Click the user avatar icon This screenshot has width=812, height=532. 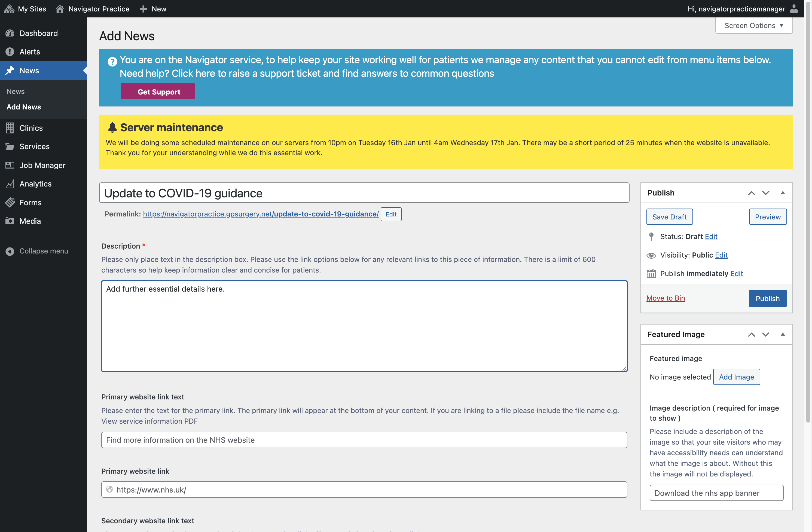pyautogui.click(x=794, y=9)
